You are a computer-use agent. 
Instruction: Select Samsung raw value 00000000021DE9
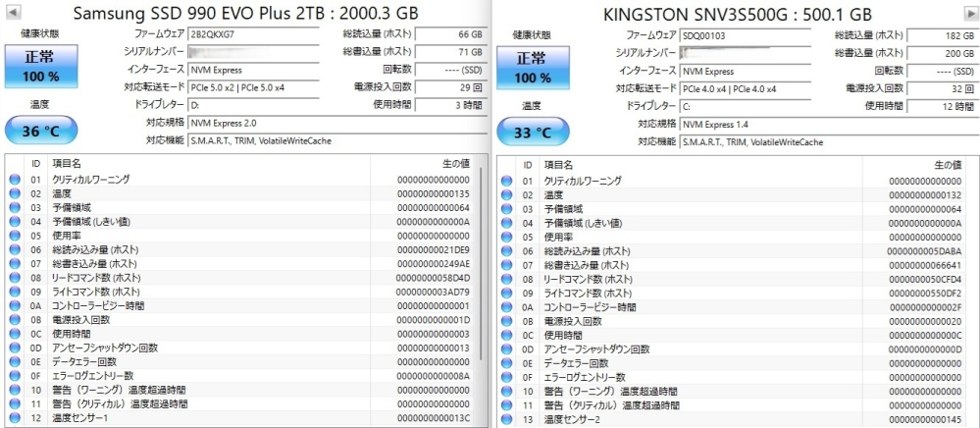pyautogui.click(x=432, y=249)
